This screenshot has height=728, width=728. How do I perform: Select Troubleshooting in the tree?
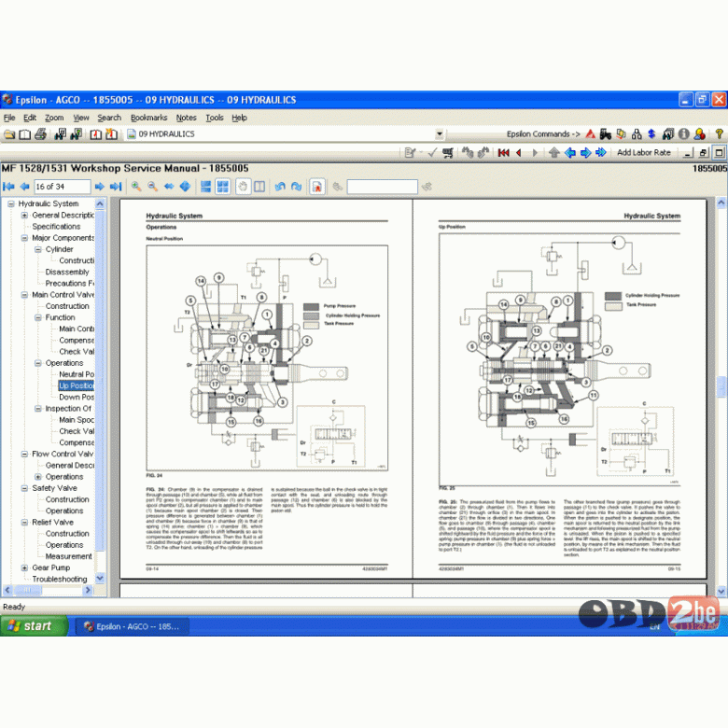click(60, 580)
